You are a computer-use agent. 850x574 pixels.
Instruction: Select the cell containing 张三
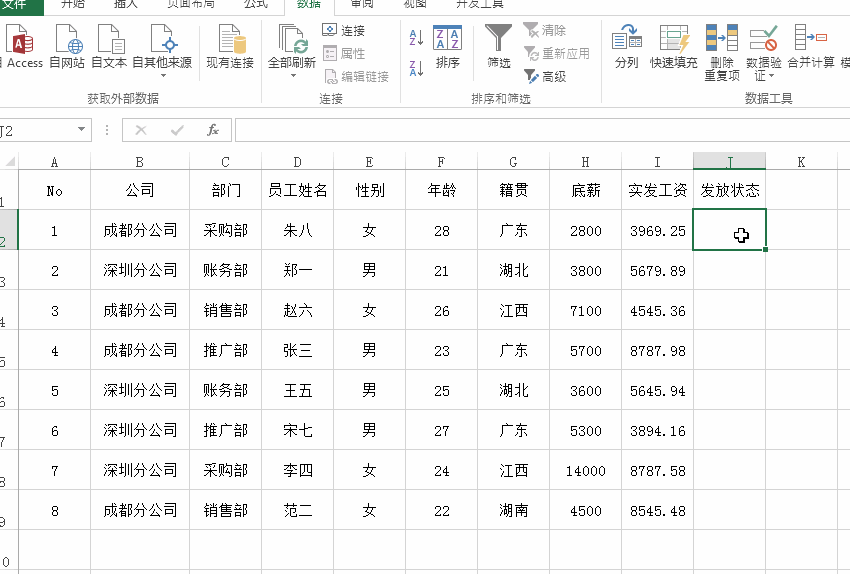(x=298, y=350)
